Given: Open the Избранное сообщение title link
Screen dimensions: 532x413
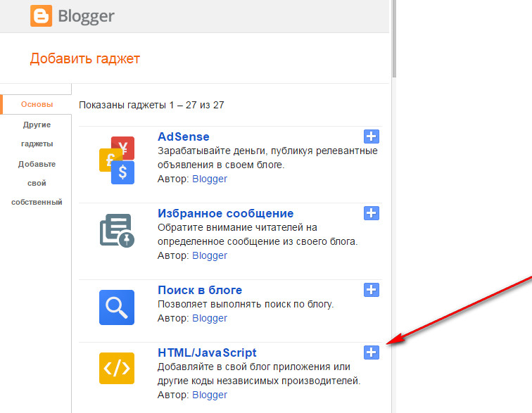Looking at the screenshot, I should pos(226,213).
